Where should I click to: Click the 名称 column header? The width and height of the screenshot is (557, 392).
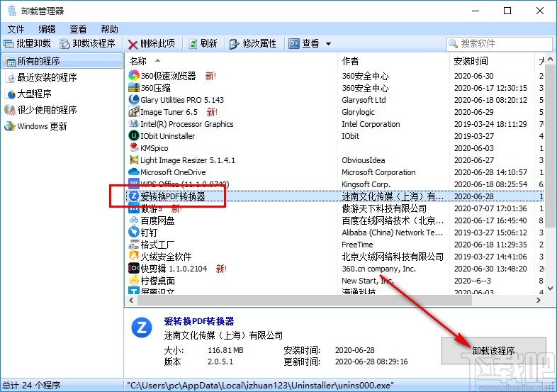click(x=231, y=61)
